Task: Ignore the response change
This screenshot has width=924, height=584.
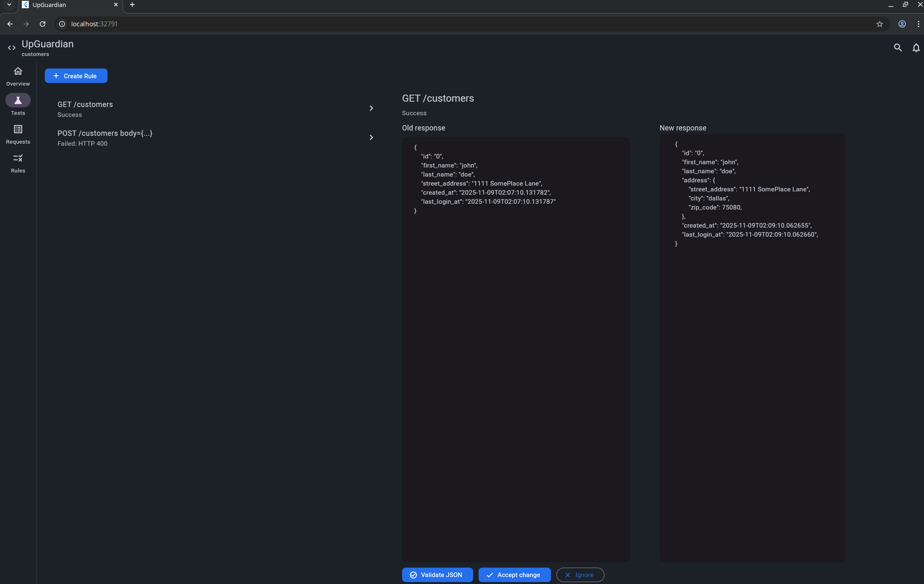Action: [580, 575]
